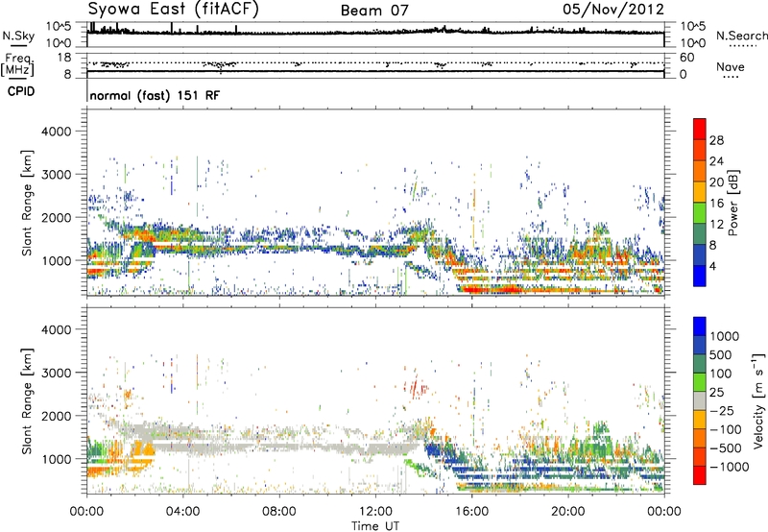
Task: Select the "-25" velocity colorbar value
Action: tap(721, 410)
